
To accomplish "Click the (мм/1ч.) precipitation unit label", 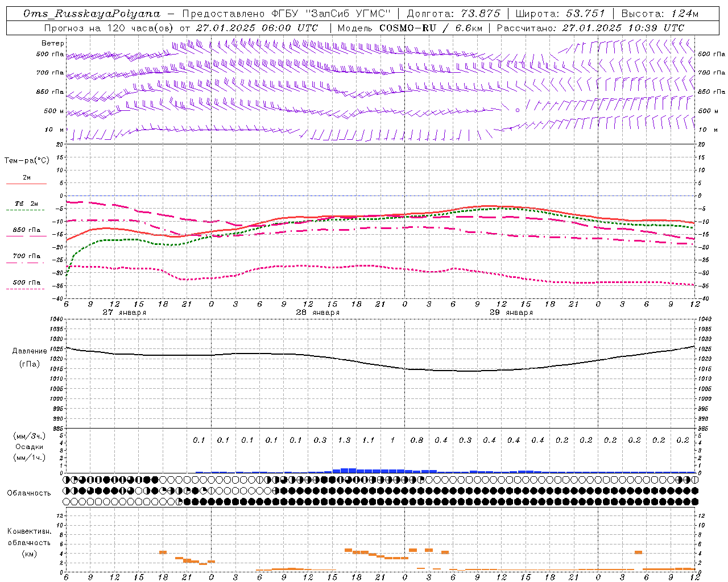I will click(x=30, y=458).
